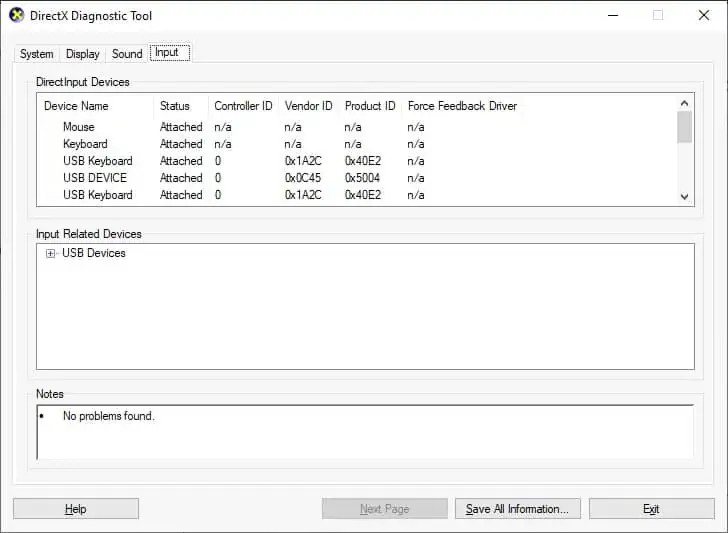Click the Exit button
This screenshot has height=533, width=728.
coord(651,509)
